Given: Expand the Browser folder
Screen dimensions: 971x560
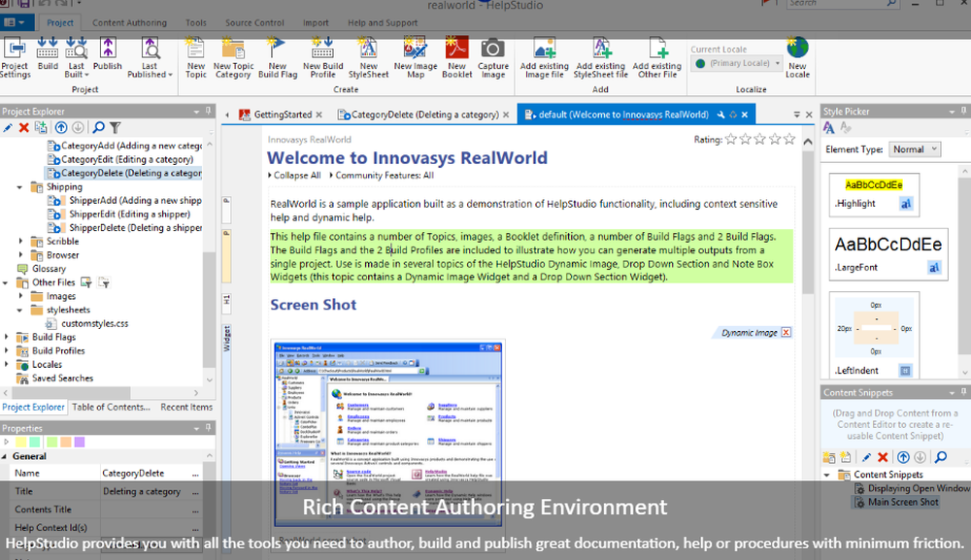Looking at the screenshot, I should (20, 255).
